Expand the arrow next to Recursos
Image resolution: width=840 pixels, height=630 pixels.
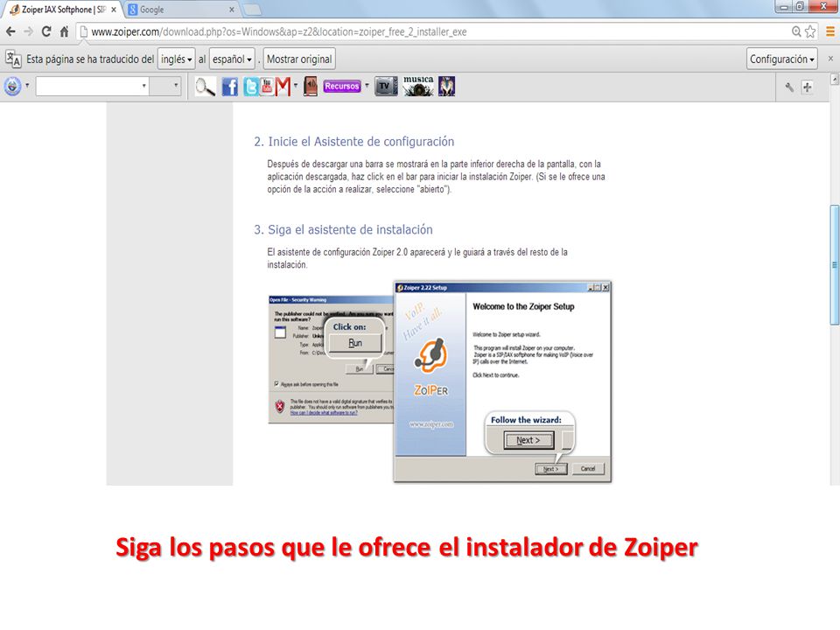click(367, 85)
